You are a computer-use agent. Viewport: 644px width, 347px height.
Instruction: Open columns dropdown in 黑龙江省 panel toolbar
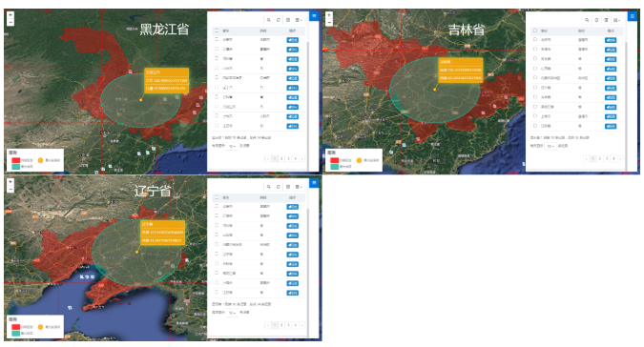tap(299, 20)
